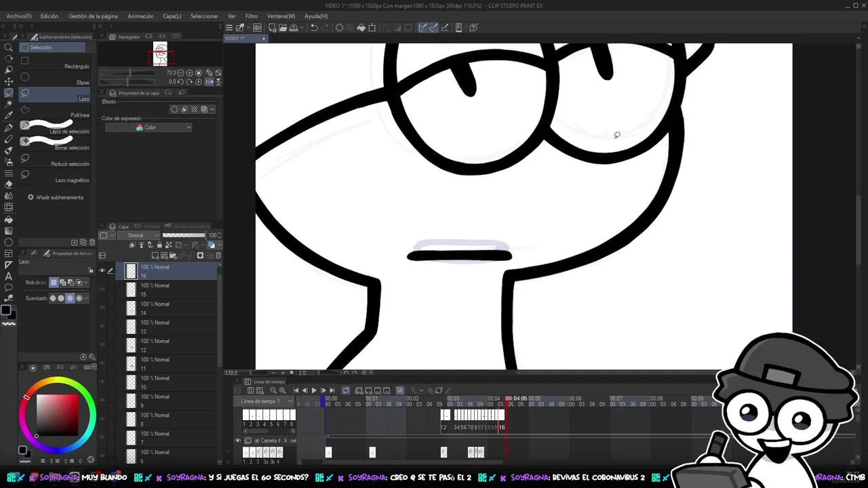Open the layer opacity value dropdown arrow

tap(219, 235)
